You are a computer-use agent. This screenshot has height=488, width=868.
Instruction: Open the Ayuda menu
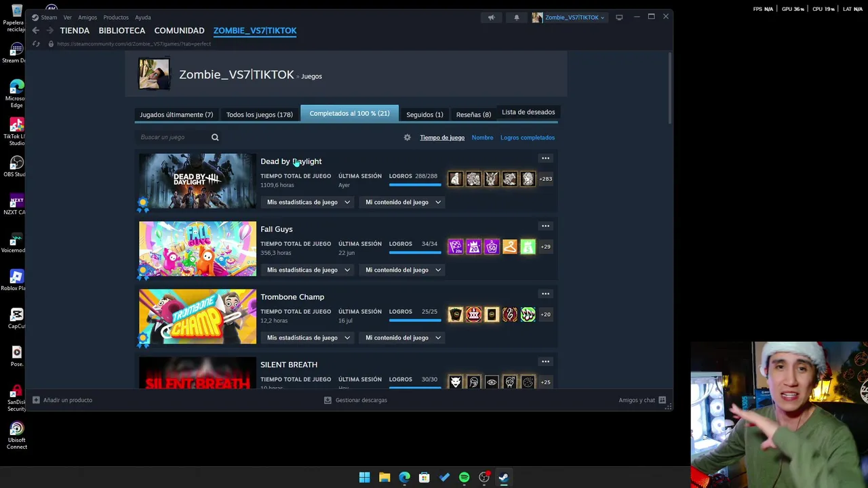click(x=142, y=18)
